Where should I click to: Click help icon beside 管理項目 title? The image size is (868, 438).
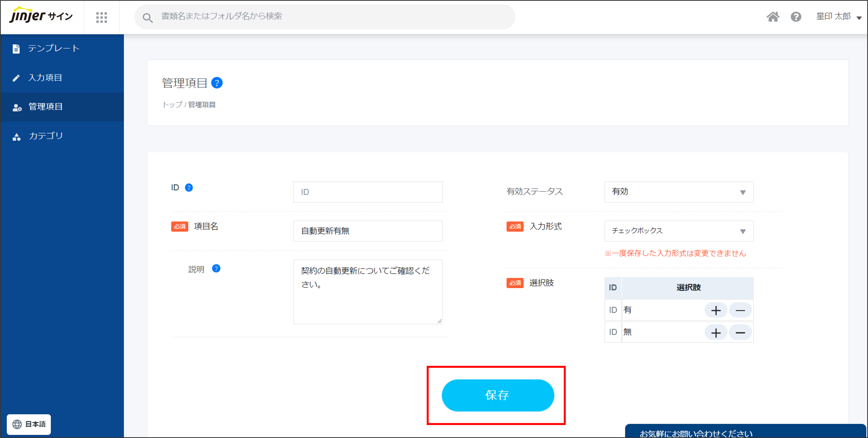click(217, 83)
